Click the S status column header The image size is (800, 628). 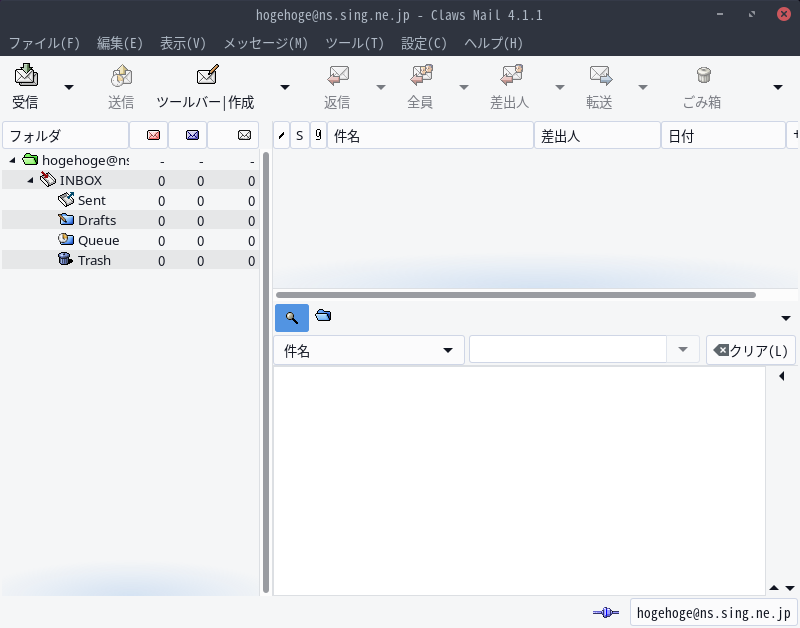[300, 135]
